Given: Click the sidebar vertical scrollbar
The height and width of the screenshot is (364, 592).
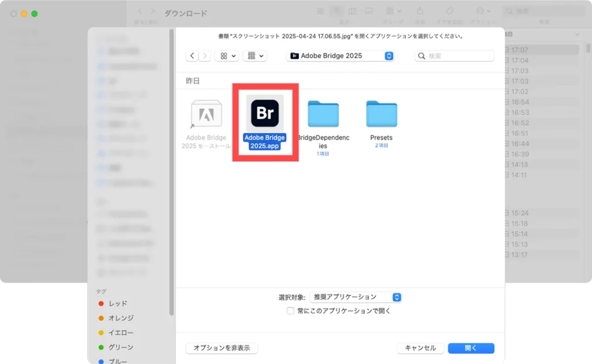Looking at the screenshot, I should tap(171, 173).
